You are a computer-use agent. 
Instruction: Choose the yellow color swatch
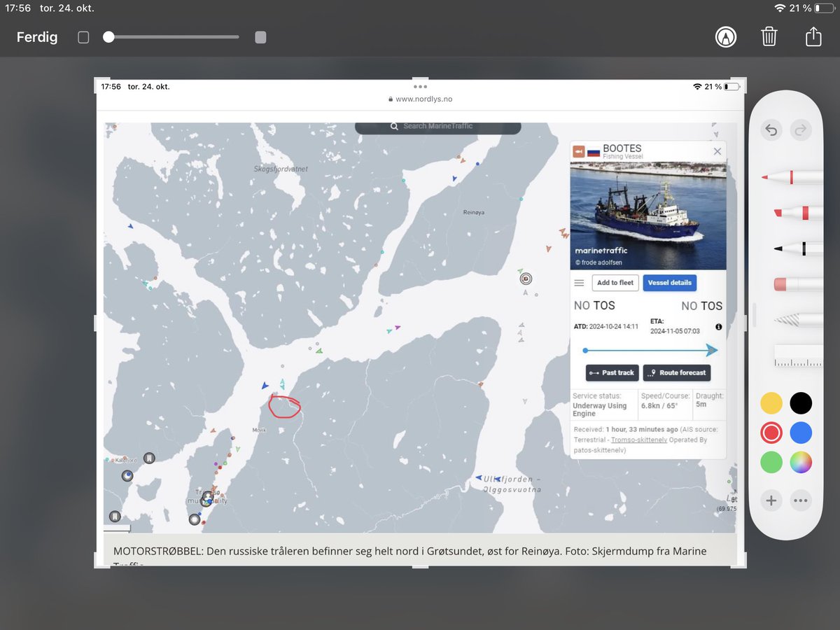click(771, 403)
